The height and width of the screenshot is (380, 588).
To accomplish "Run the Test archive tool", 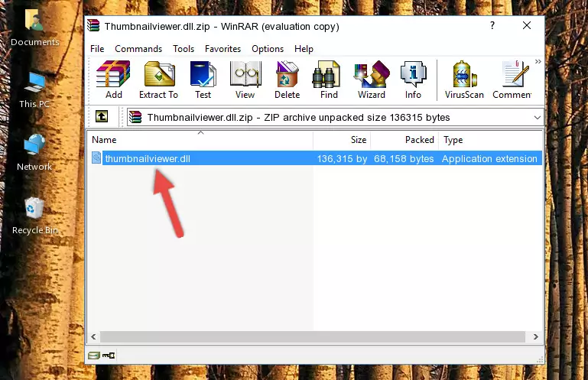I will [203, 80].
